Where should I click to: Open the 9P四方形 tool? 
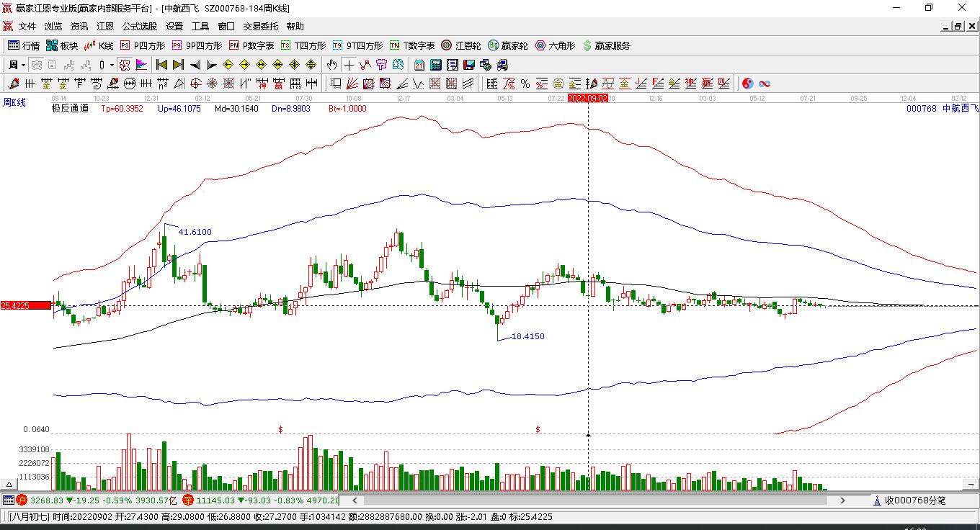point(197,45)
